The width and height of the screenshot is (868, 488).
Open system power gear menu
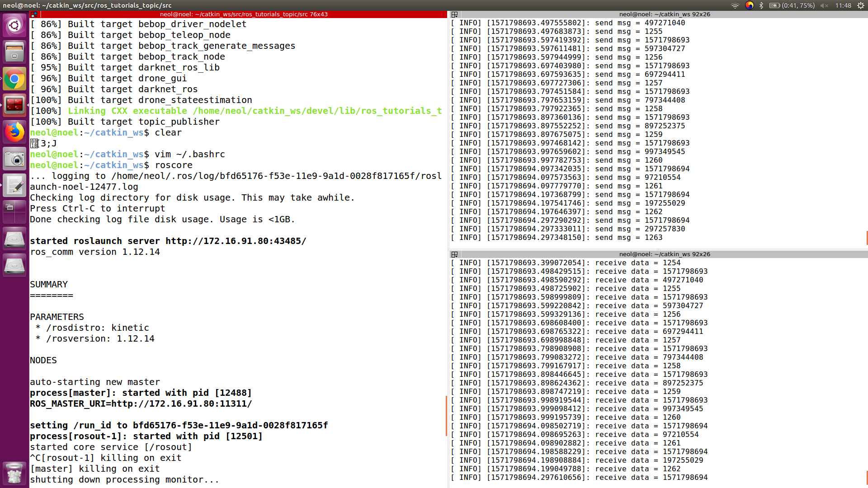(860, 5)
